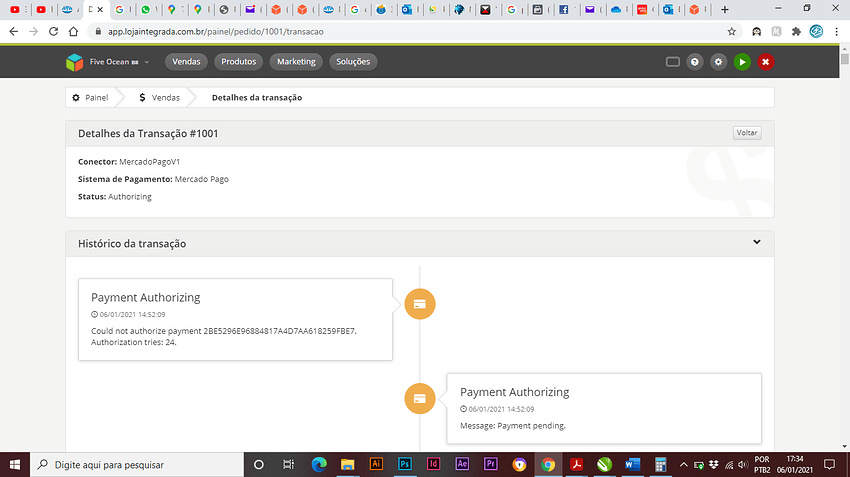The image size is (850, 477).
Task: Open the Produtos menu
Action: point(239,62)
